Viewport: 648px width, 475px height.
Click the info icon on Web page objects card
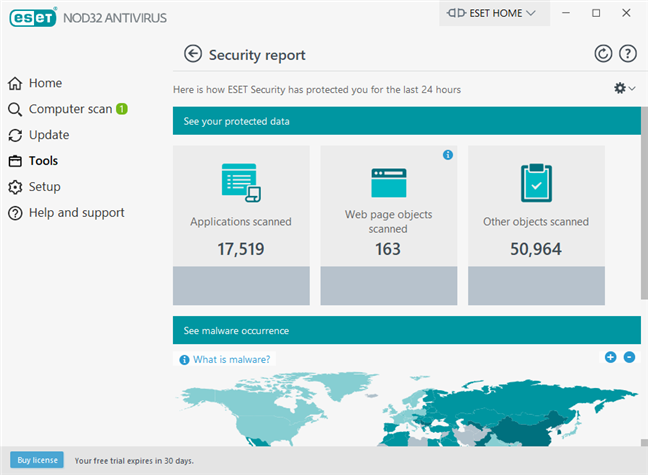click(448, 155)
